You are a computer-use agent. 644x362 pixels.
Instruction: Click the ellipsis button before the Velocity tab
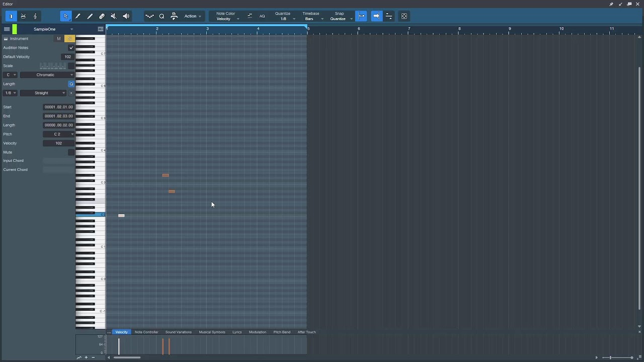coord(109,332)
